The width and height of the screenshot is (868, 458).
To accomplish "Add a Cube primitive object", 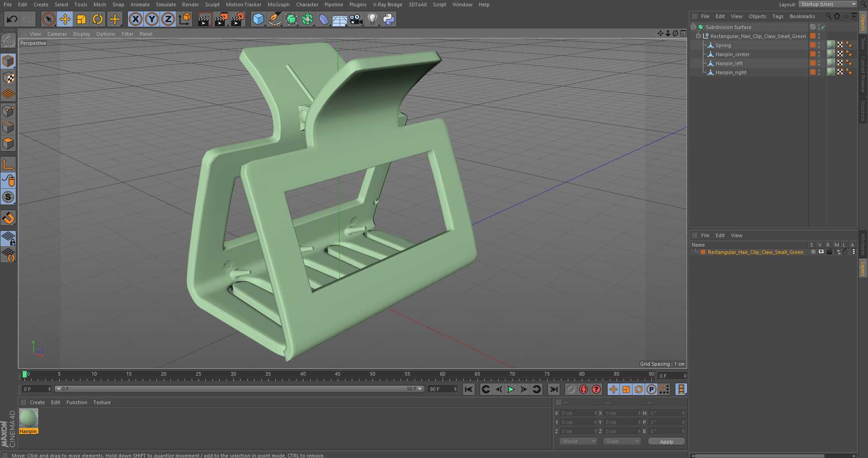I will (x=258, y=19).
